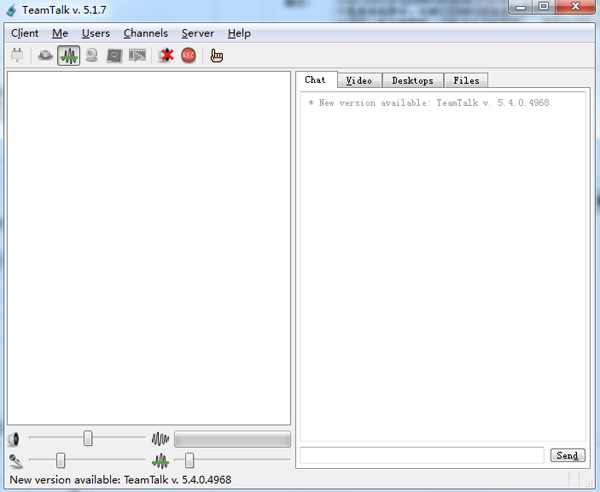Image resolution: width=600 pixels, height=492 pixels.
Task: Click the speaker volume slider handle
Action: pos(88,438)
